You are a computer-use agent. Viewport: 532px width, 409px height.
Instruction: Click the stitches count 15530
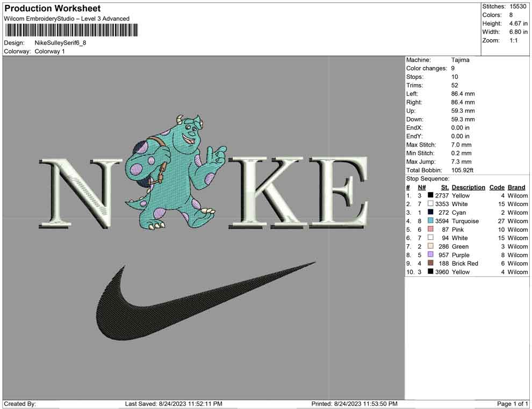click(517, 6)
